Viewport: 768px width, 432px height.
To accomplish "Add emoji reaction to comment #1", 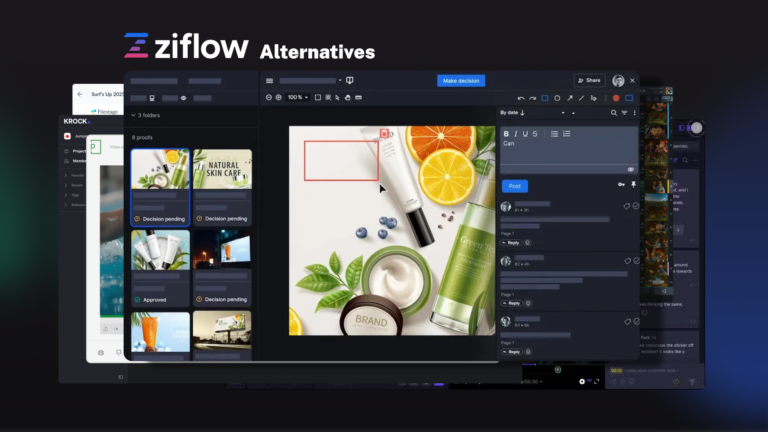I will coord(528,243).
